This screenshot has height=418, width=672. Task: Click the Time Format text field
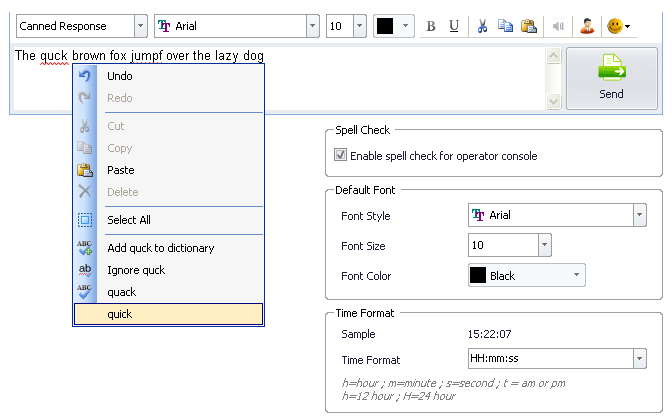tap(551, 358)
